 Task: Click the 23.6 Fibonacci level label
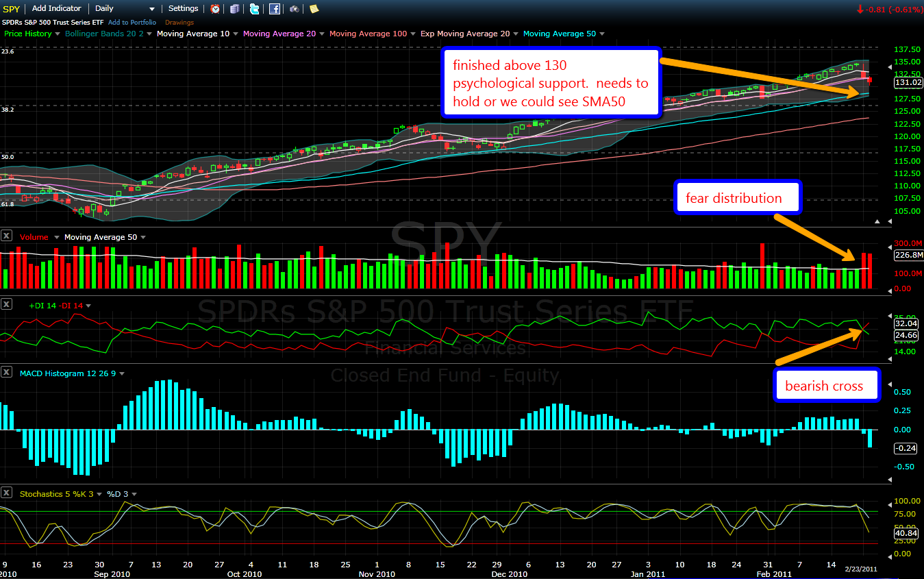tap(8, 51)
